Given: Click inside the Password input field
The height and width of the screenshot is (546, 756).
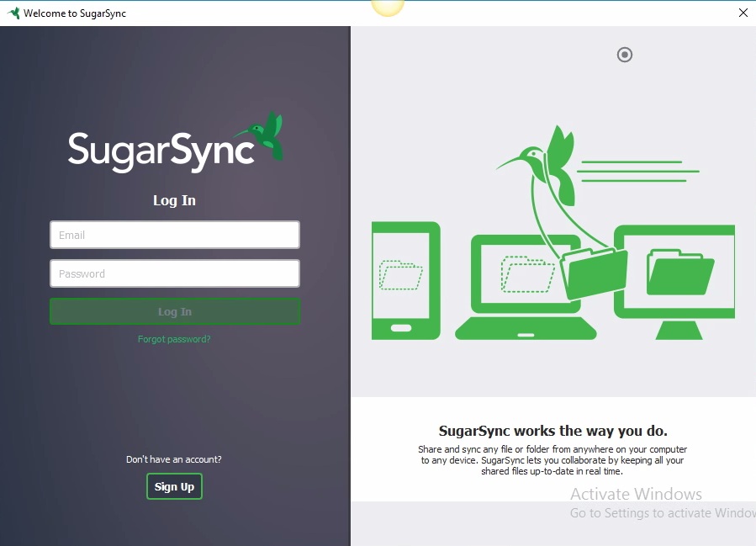Looking at the screenshot, I should [174, 273].
